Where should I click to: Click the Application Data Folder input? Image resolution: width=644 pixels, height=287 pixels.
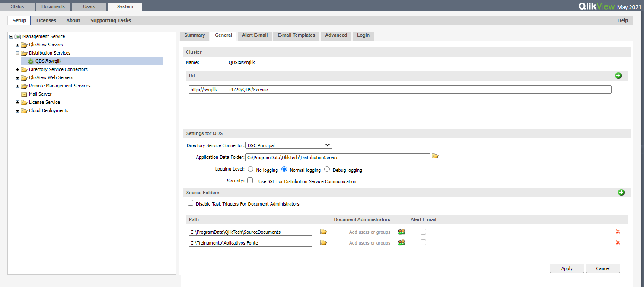(338, 157)
